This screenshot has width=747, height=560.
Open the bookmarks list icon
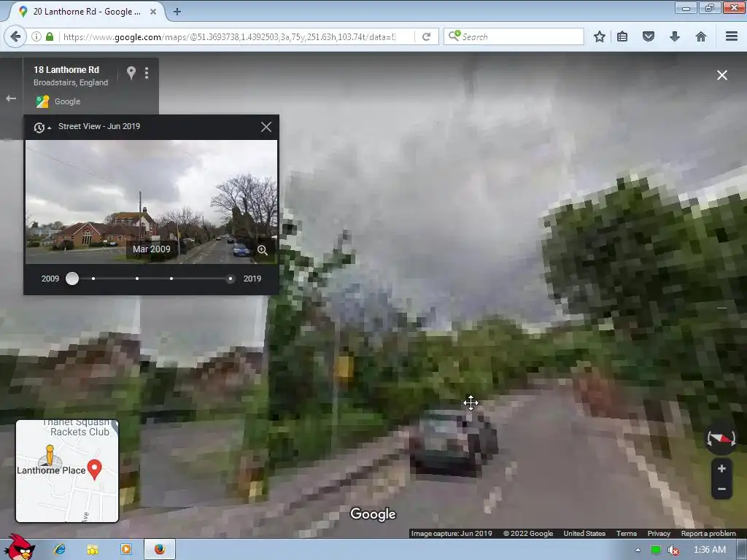click(x=622, y=36)
